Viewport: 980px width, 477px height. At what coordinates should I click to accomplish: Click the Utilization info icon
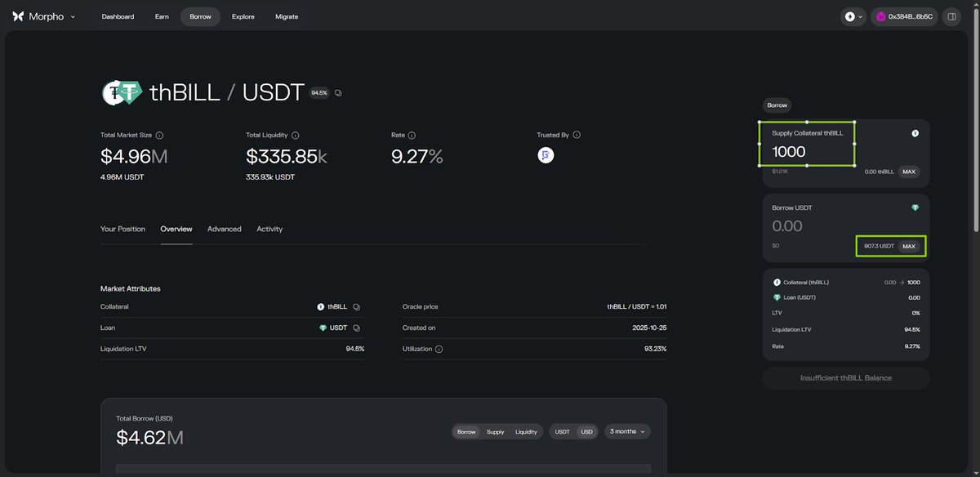click(439, 349)
